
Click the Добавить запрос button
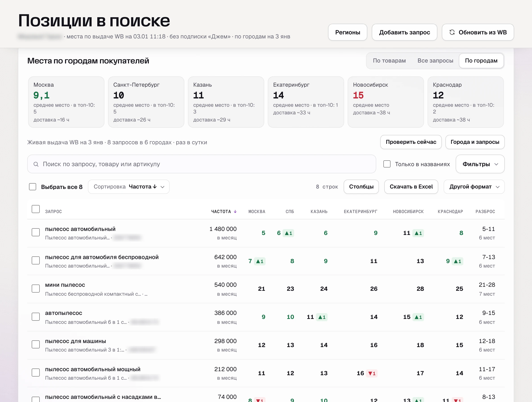tap(404, 32)
